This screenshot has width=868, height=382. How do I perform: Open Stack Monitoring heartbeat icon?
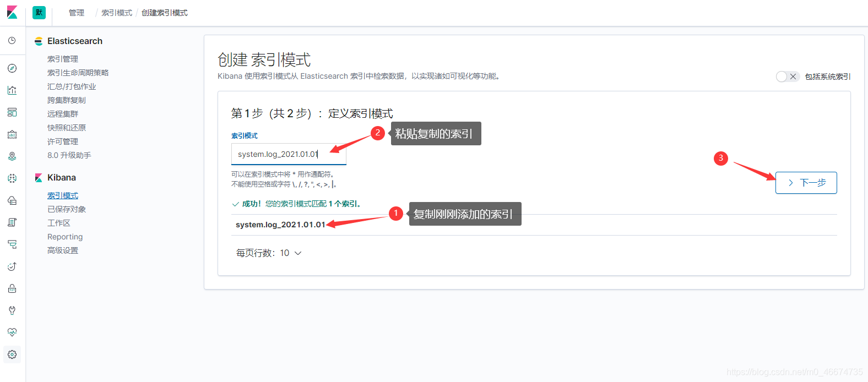[12, 332]
